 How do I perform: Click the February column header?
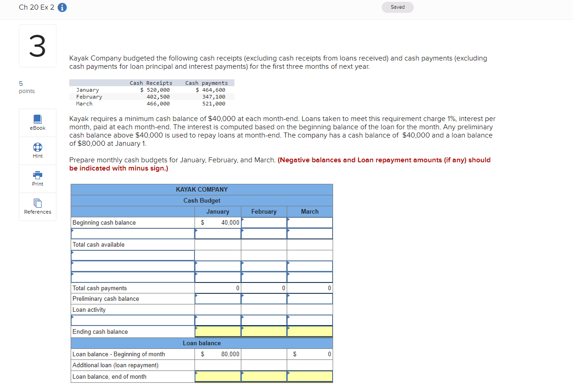(x=264, y=211)
